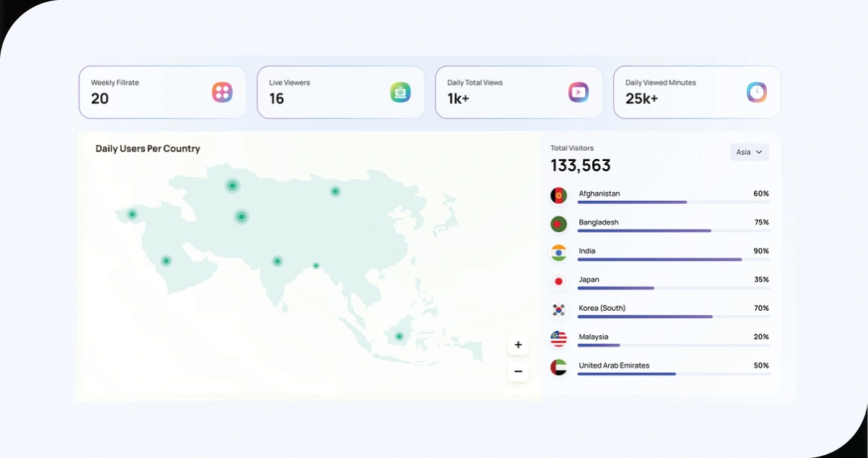Click the map marker over Indonesia
The height and width of the screenshot is (458, 868).
pos(399,336)
